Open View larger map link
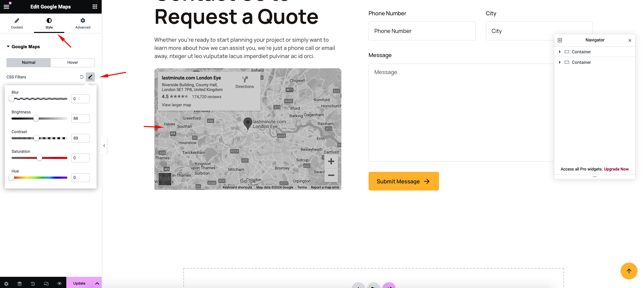644x288 pixels. (176, 105)
